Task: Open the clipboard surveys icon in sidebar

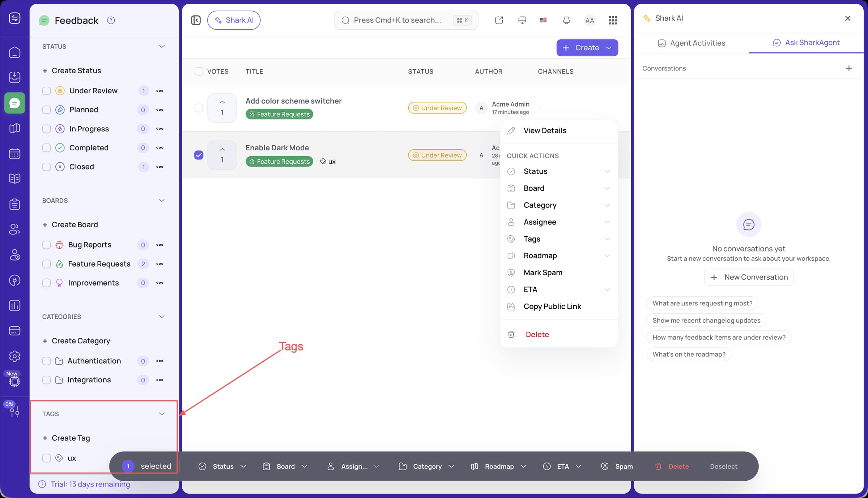Action: 14,204
